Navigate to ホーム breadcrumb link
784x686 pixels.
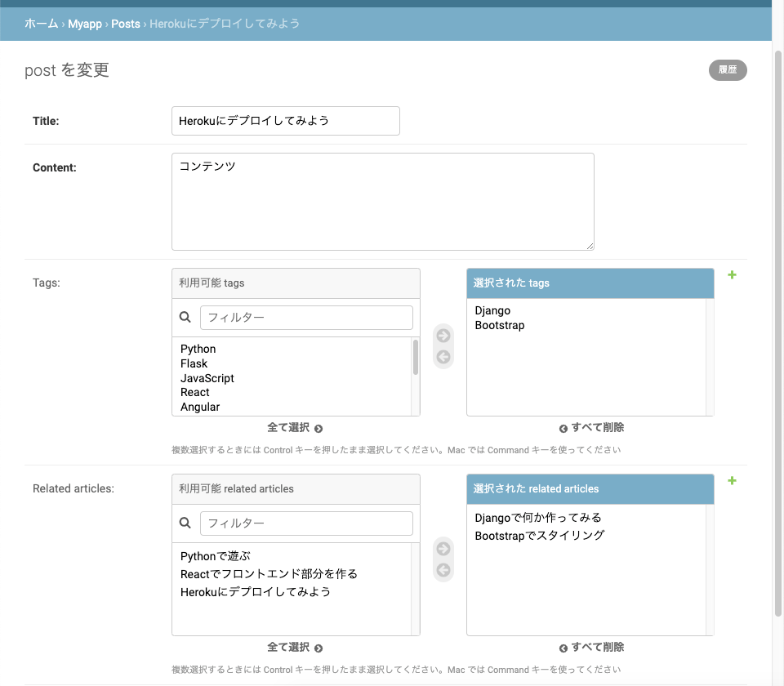40,24
